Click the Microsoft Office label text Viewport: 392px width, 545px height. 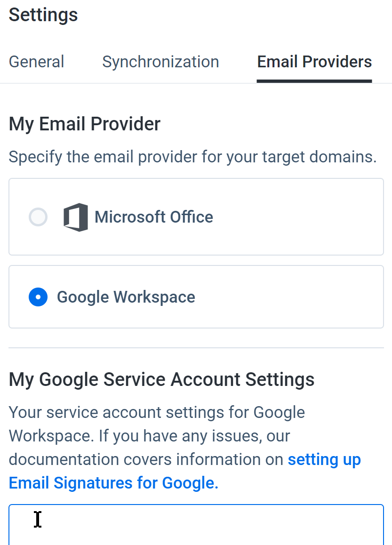click(153, 217)
